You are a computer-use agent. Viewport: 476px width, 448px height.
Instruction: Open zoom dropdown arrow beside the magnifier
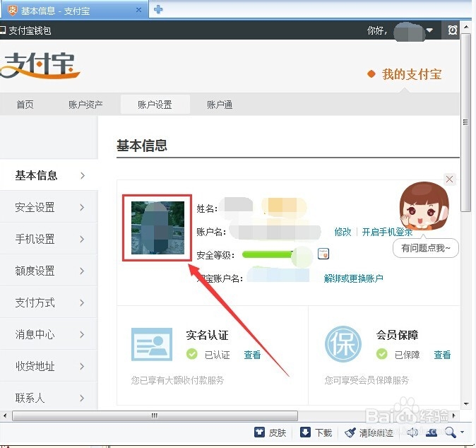[462, 432]
